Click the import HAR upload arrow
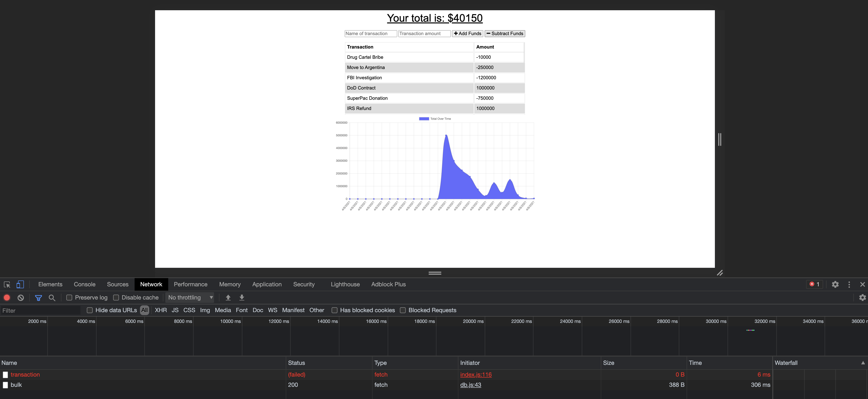The image size is (868, 399). 228,298
